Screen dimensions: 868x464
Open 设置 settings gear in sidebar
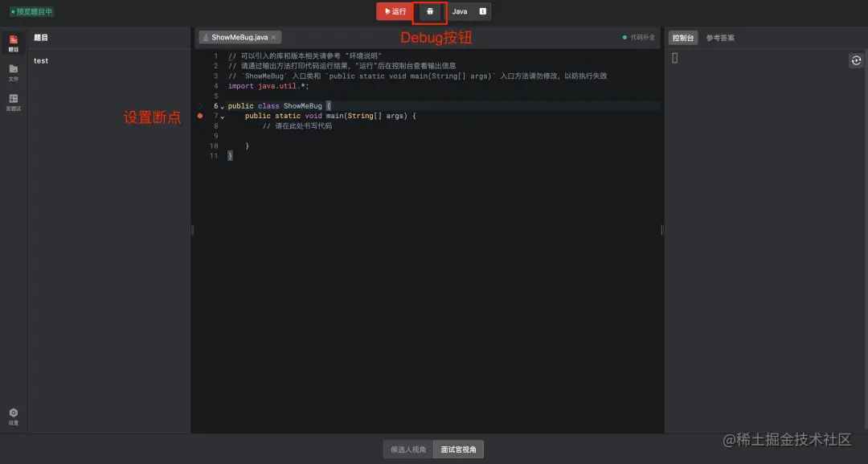coord(14,417)
